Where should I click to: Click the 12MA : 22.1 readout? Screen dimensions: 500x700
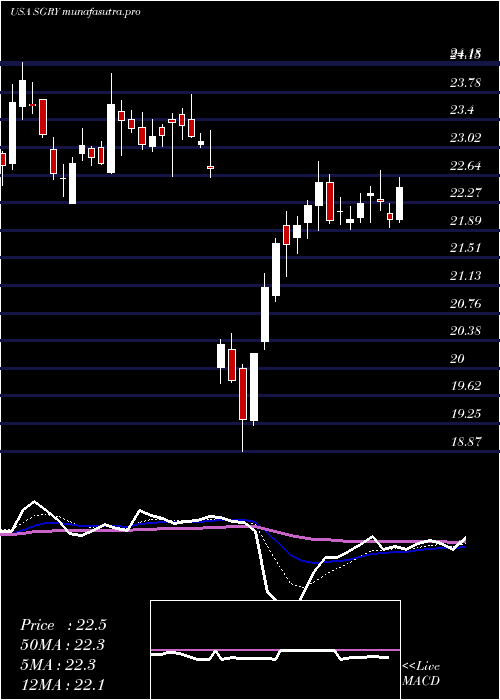(63, 684)
